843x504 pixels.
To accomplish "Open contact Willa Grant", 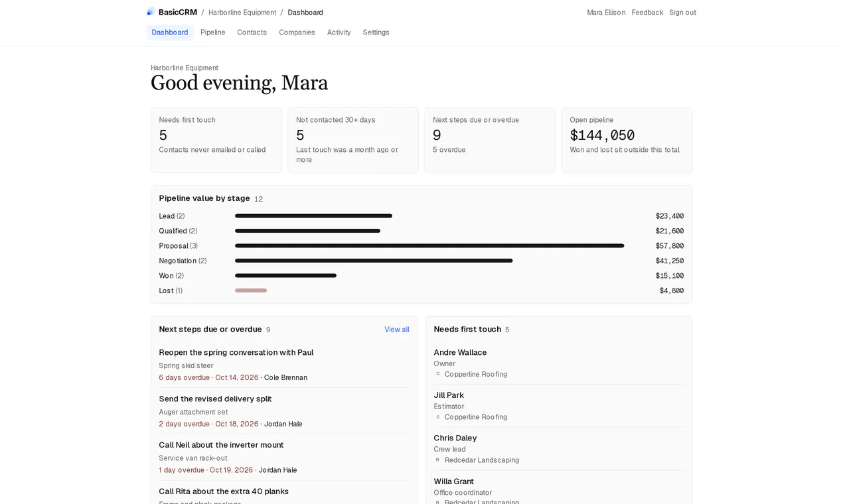I will [x=454, y=482].
